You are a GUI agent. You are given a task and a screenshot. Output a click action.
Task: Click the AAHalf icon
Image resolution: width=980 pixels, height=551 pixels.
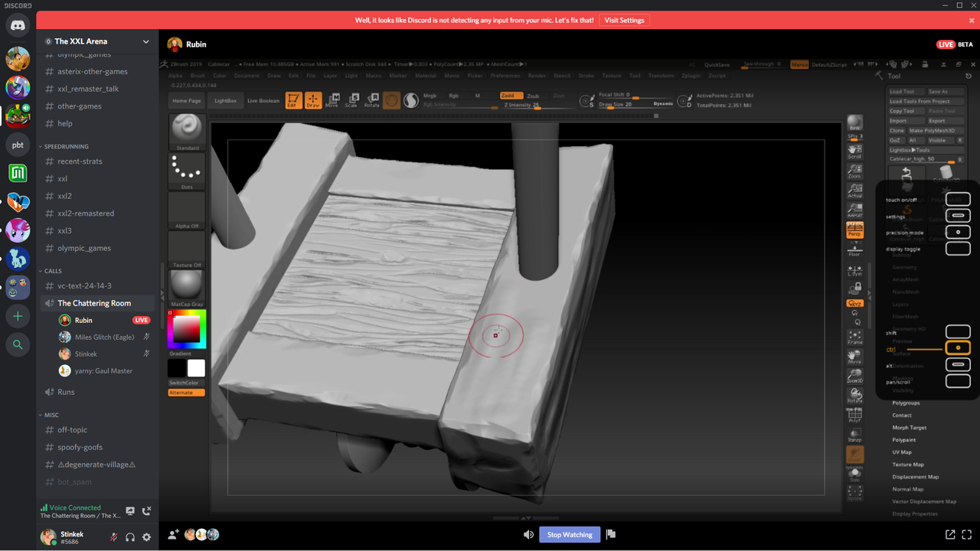point(855,210)
